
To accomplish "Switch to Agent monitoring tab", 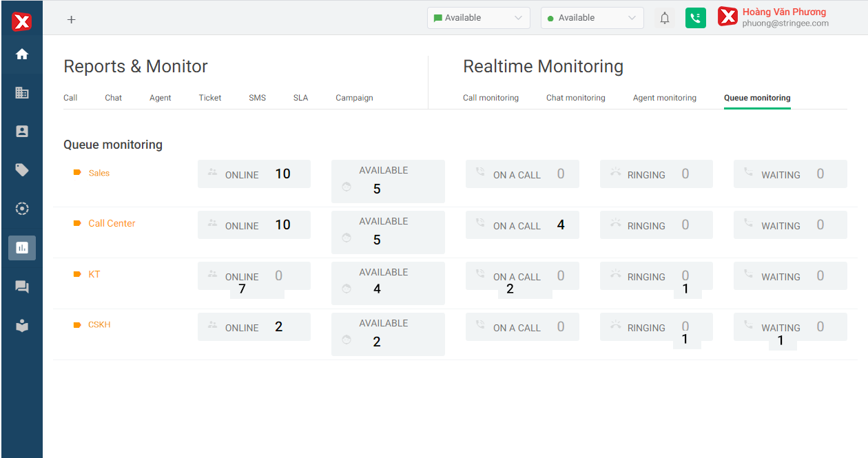I will click(664, 98).
